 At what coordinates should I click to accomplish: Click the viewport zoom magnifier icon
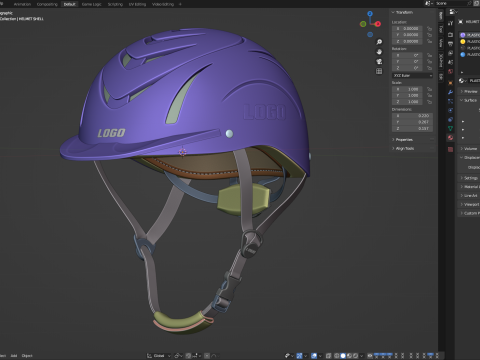pos(379,42)
